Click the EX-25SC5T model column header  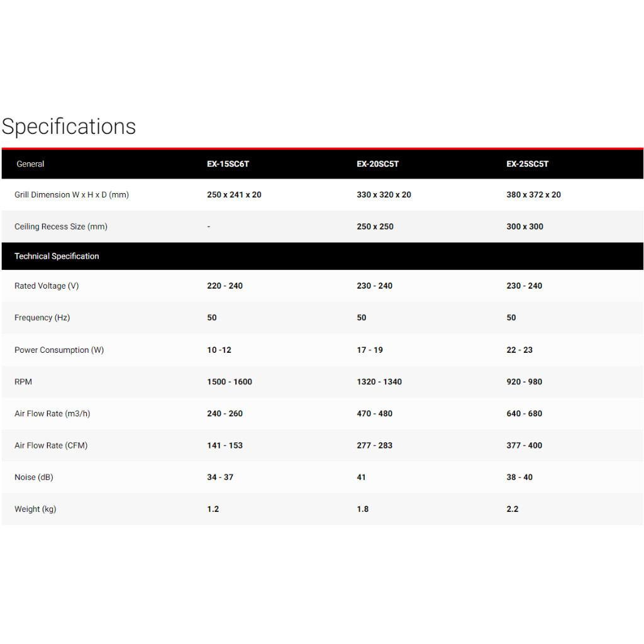click(528, 164)
